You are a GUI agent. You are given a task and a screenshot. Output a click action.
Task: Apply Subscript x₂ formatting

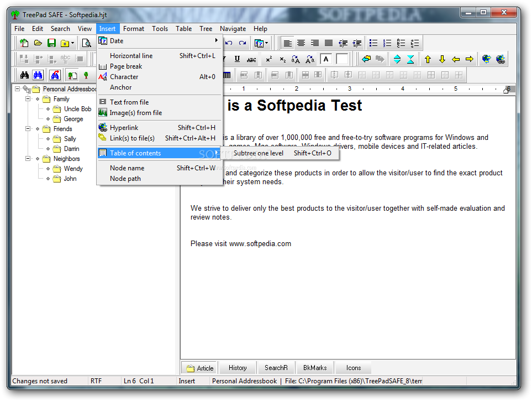[x=283, y=60]
